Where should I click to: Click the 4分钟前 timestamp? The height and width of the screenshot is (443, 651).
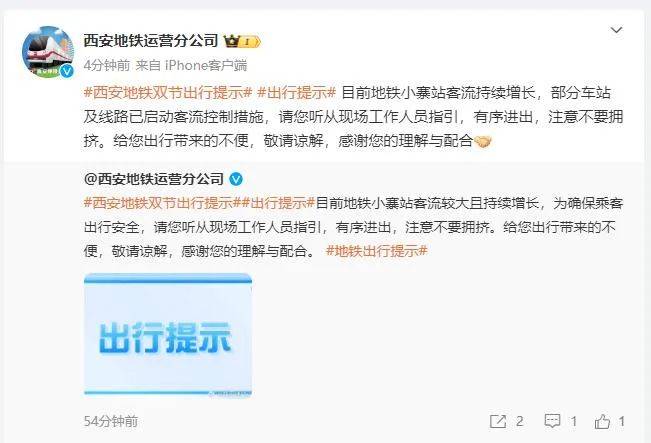(107, 65)
